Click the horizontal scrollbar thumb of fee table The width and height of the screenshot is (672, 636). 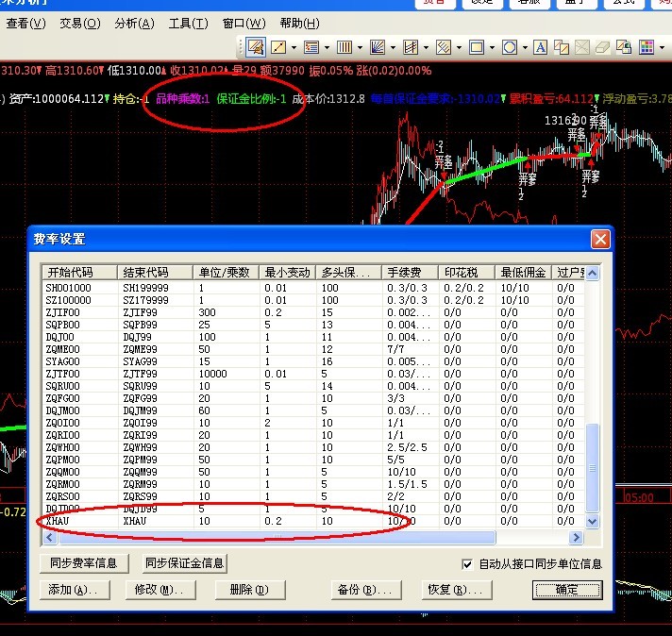[x=277, y=538]
